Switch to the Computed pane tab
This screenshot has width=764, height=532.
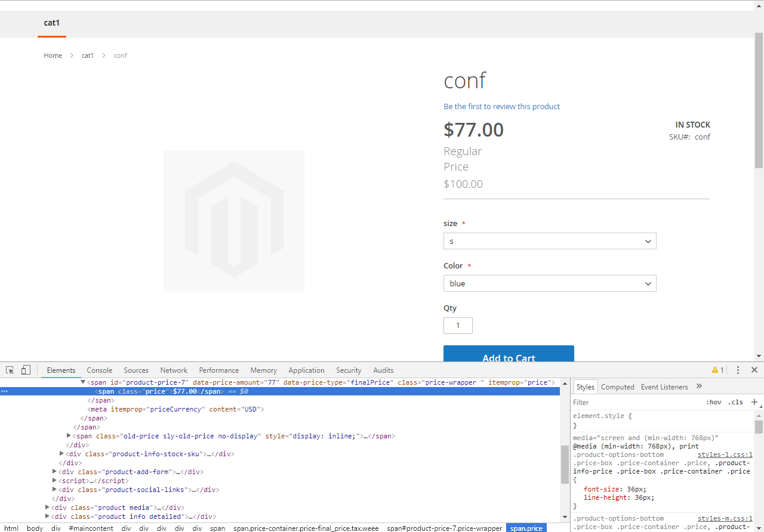618,387
